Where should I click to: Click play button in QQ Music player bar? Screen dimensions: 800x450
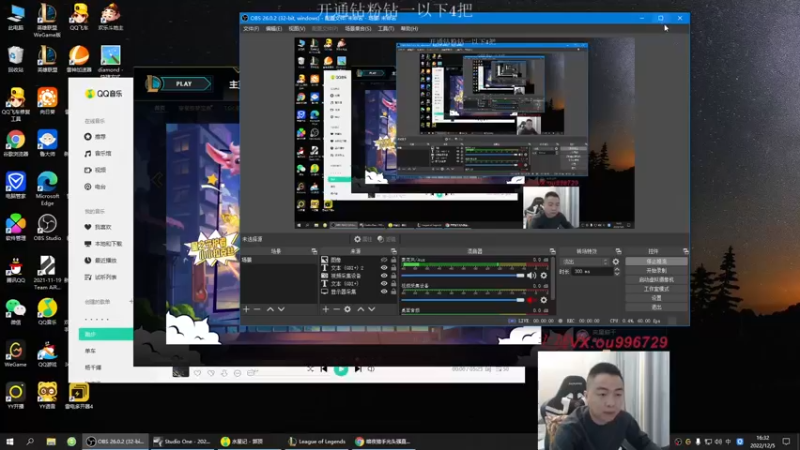pyautogui.click(x=341, y=369)
